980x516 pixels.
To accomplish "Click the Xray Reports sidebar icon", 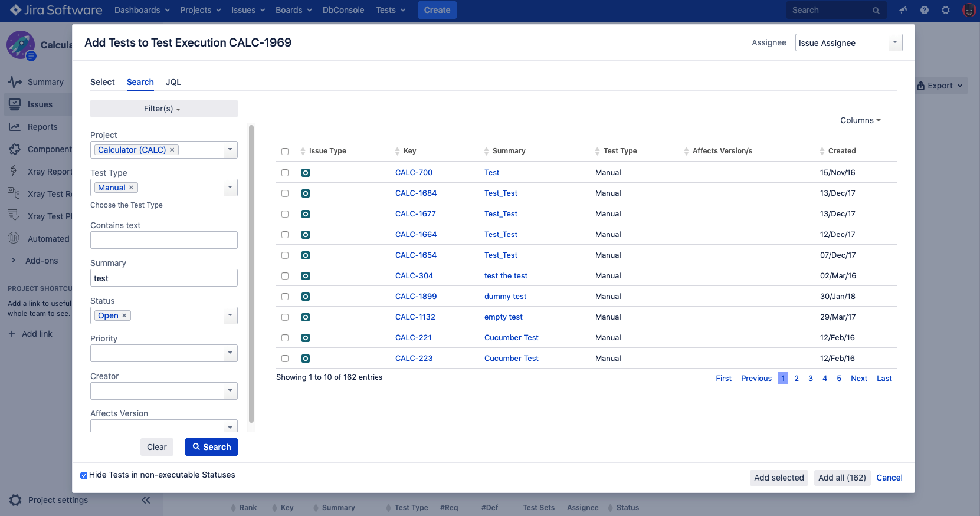I will coord(14,171).
